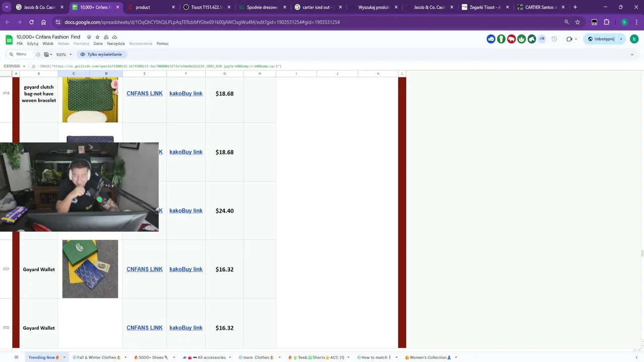Click the red buffalo viewer avatar
This screenshot has width=644, height=362.
tap(511, 39)
